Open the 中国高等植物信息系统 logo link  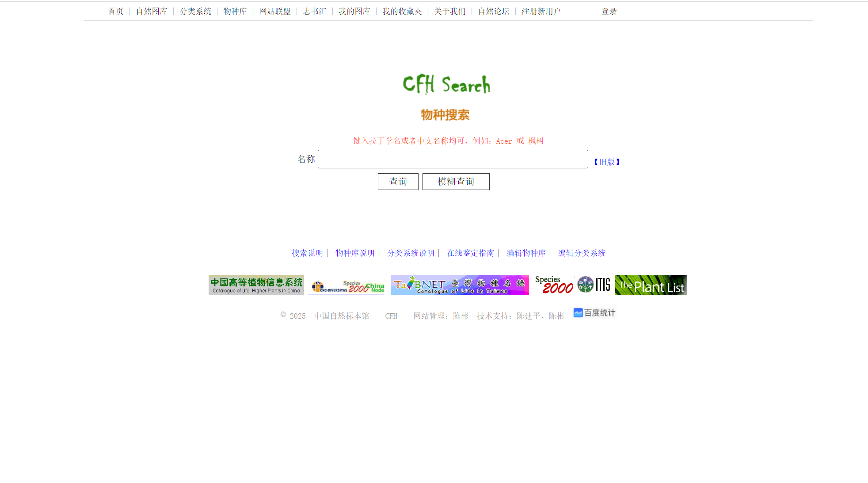(255, 285)
